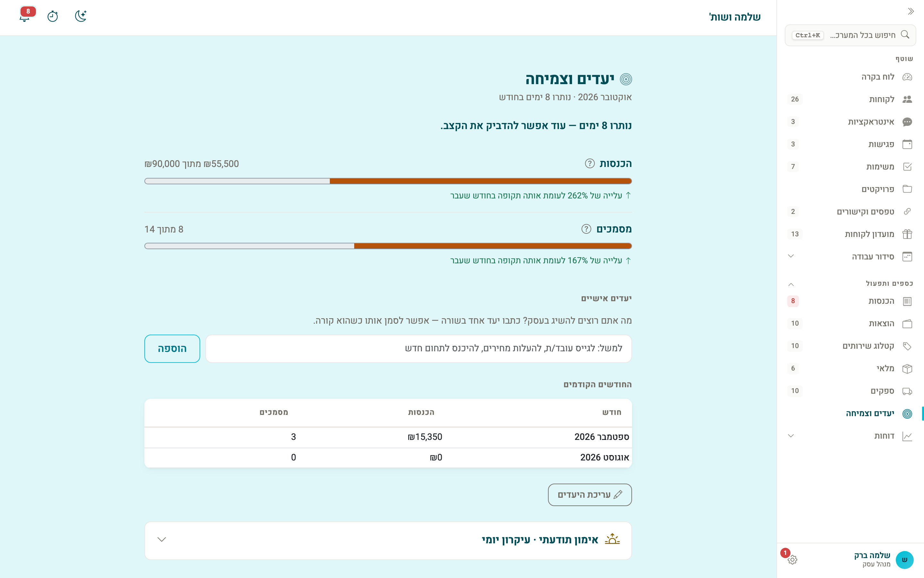
Task: Click the stopwatch timer icon in the header
Action: coord(53,16)
